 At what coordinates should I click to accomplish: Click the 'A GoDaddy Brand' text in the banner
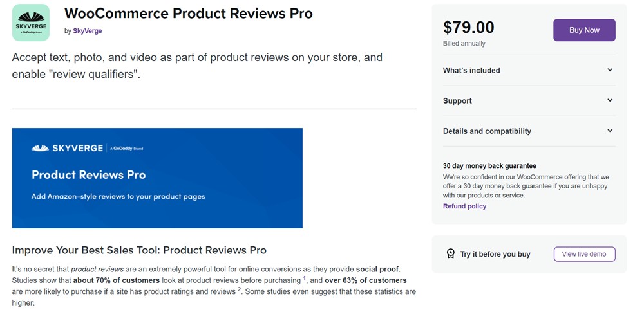(127, 149)
